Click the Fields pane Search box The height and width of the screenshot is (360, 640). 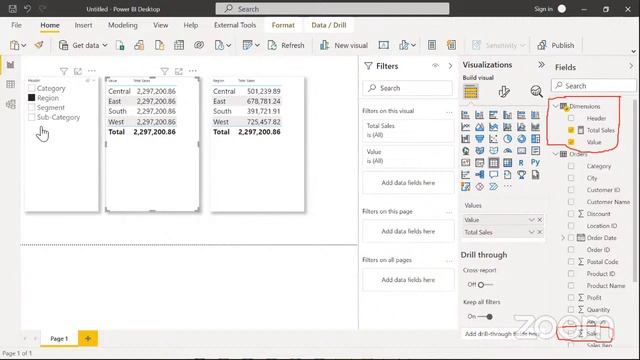click(x=594, y=86)
